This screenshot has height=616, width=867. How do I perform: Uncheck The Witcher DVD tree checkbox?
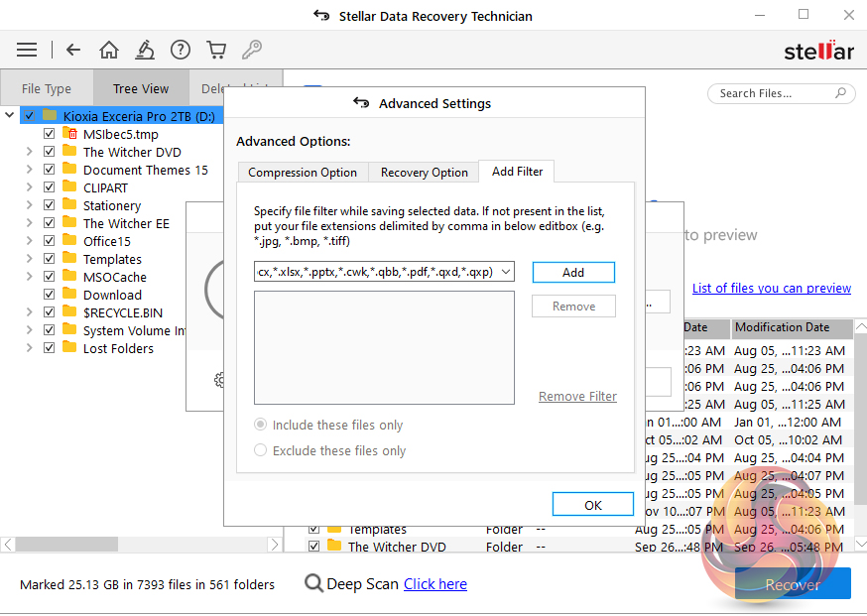(50, 152)
